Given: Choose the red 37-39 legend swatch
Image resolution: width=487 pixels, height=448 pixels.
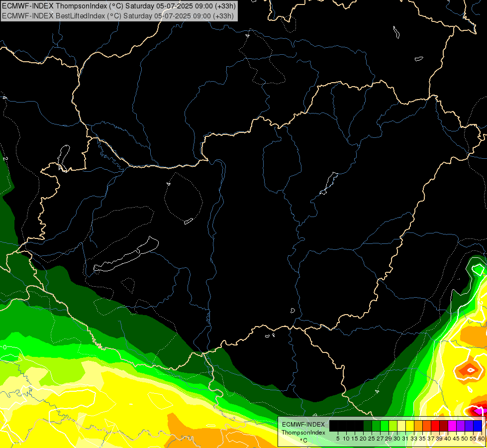Looking at the screenshot, I should [435, 426].
